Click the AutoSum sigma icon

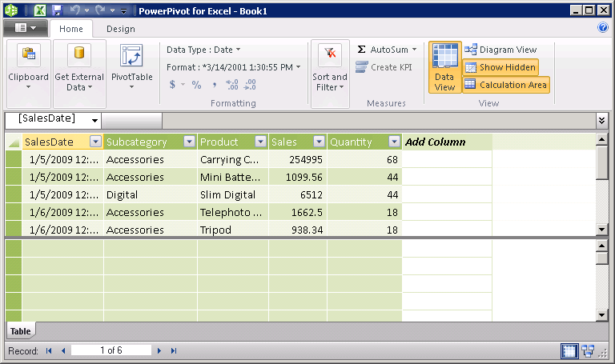(361, 50)
